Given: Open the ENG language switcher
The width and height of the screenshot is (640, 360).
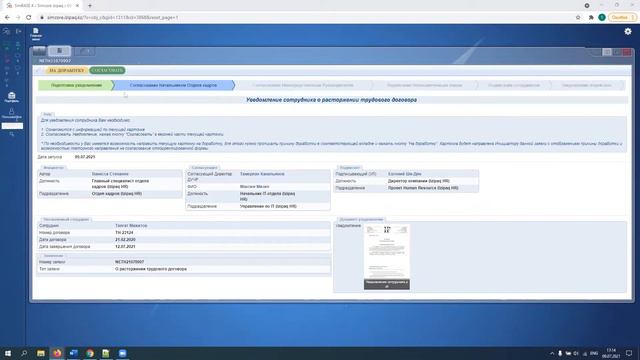Looking at the screenshot, I should (x=594, y=353).
